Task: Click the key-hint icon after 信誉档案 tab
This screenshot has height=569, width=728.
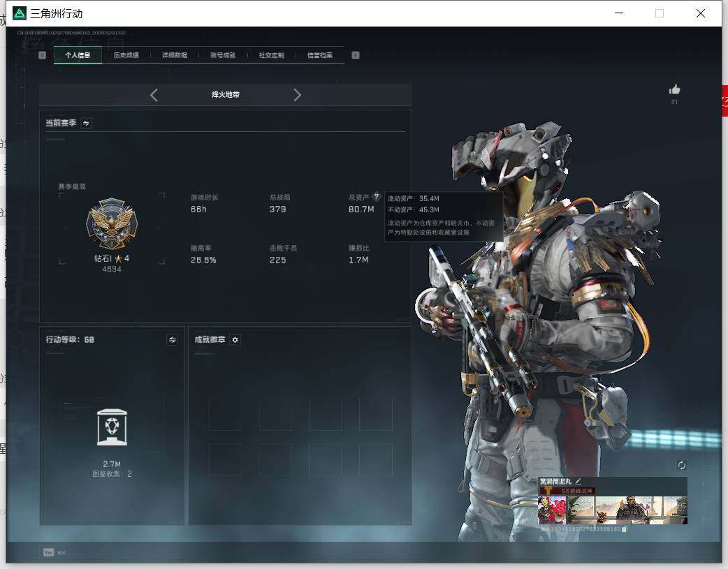Action: tap(356, 55)
